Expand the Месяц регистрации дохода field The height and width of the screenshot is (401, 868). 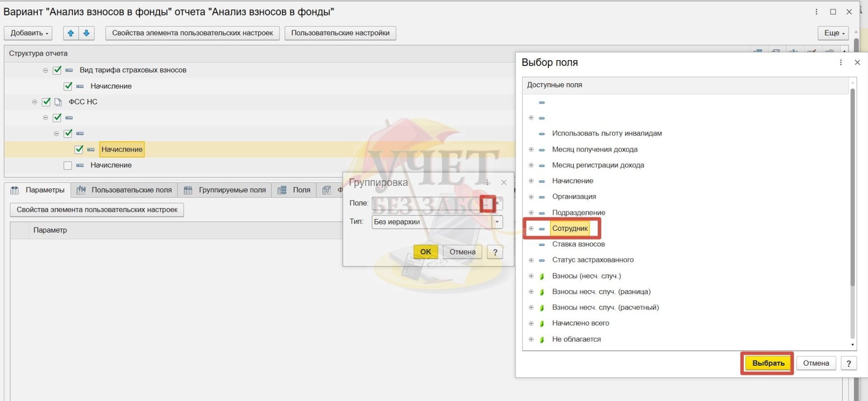pos(531,165)
